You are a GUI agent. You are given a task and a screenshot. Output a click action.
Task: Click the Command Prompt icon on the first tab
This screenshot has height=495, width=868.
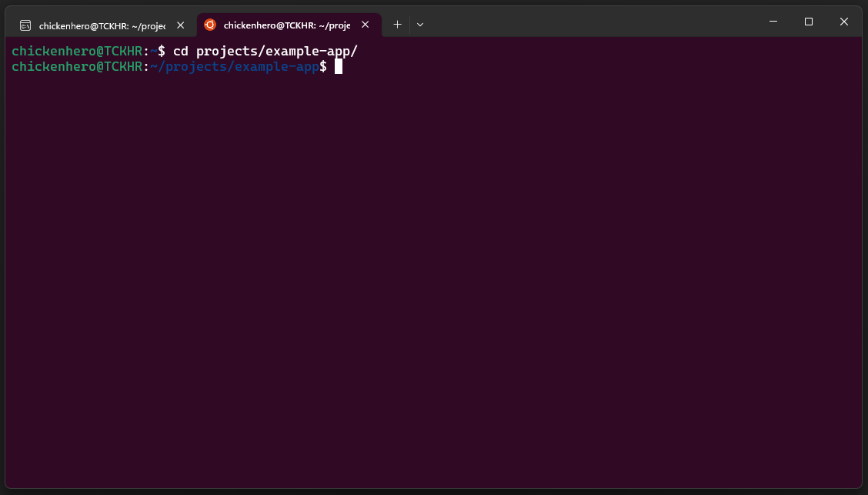[25, 24]
